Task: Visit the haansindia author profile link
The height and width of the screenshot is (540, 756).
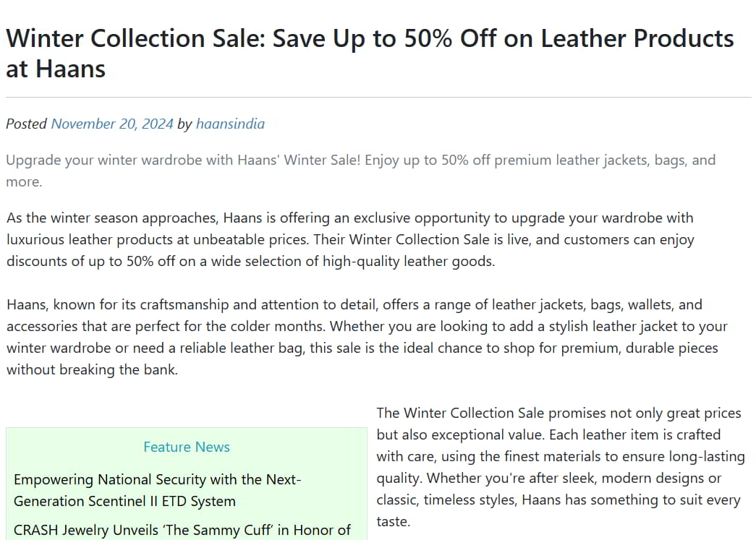Action: pos(230,124)
